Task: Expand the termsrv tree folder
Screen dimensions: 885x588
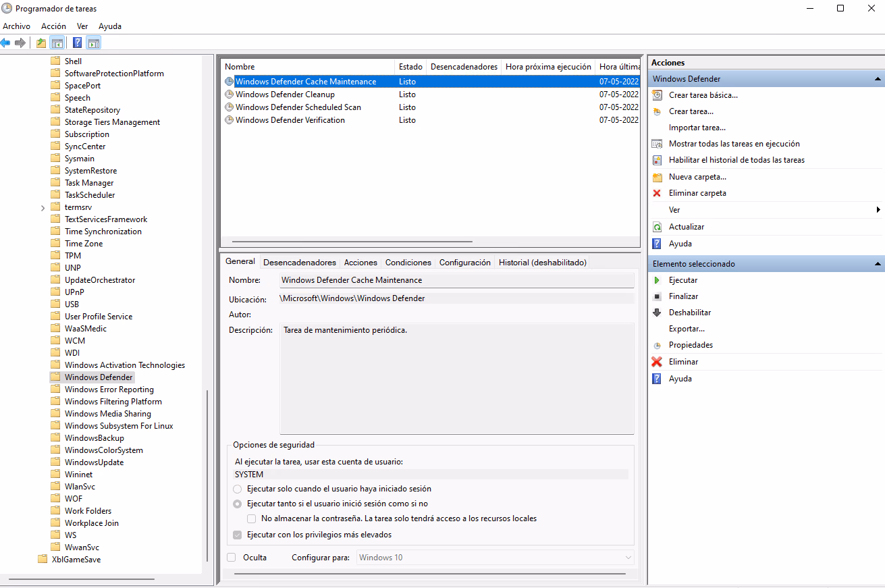Action: pyautogui.click(x=43, y=207)
